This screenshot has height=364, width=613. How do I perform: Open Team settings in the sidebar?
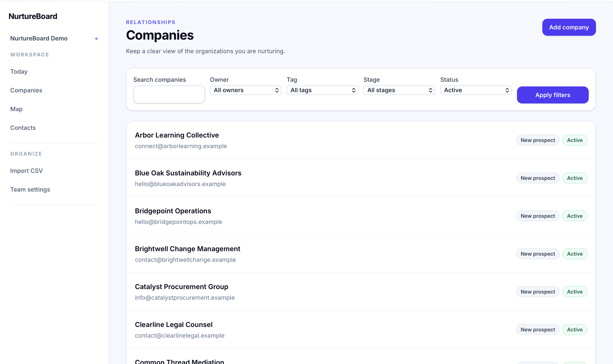tap(30, 190)
